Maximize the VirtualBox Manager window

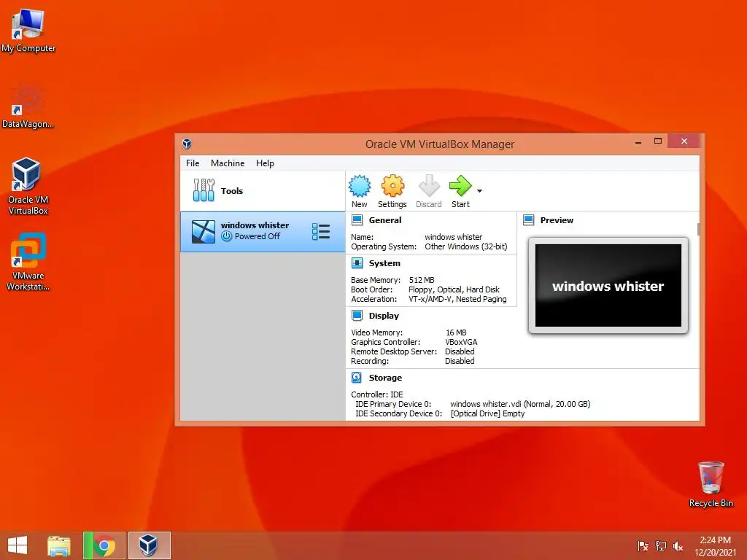(658, 141)
